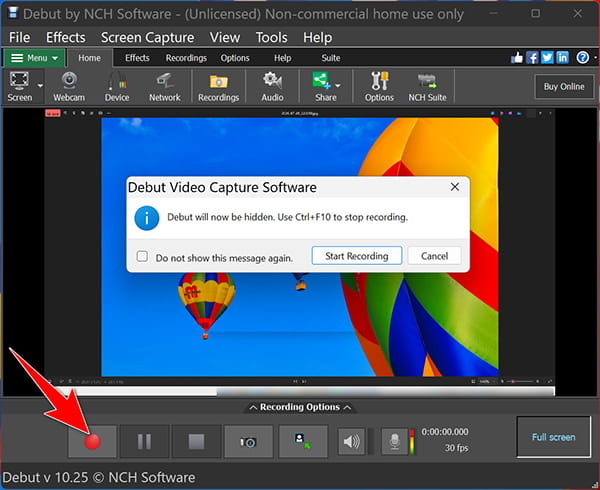The image size is (600, 490).
Task: Select the Network camera source
Action: (x=165, y=86)
